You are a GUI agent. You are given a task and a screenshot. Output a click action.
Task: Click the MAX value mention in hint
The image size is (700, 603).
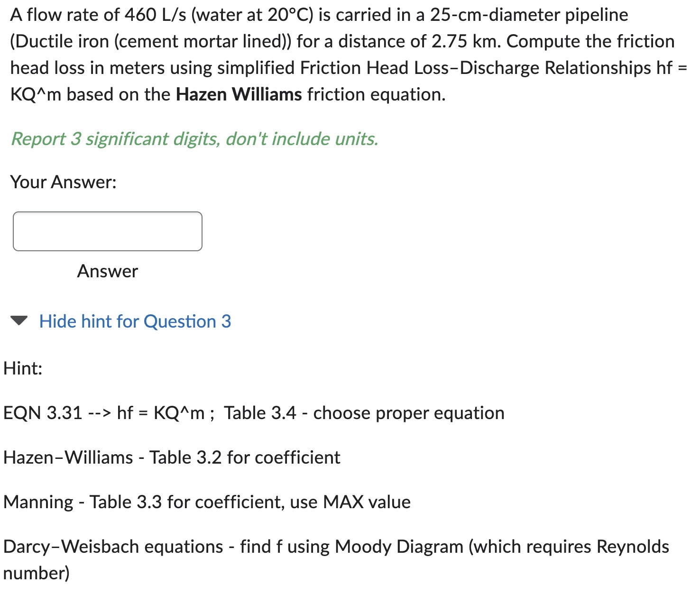pyautogui.click(x=368, y=502)
